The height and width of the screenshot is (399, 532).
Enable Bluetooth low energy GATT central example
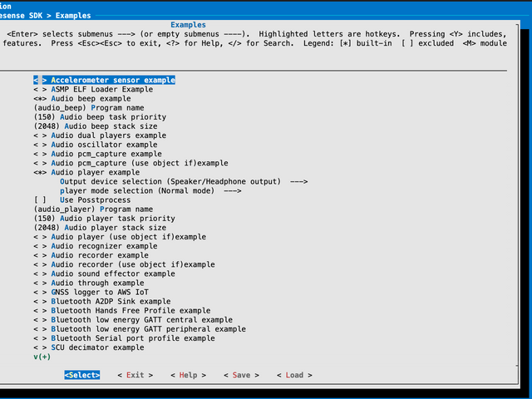pyautogui.click(x=133, y=319)
